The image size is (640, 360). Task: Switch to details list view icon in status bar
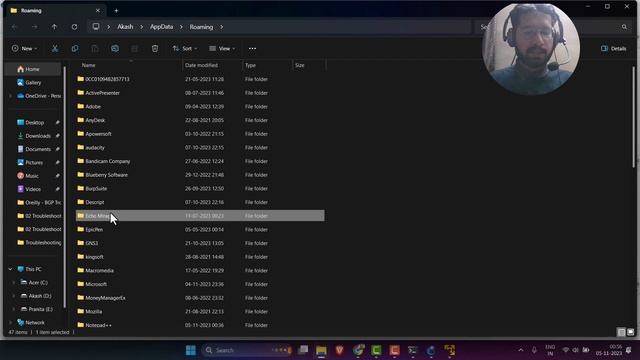(x=621, y=332)
